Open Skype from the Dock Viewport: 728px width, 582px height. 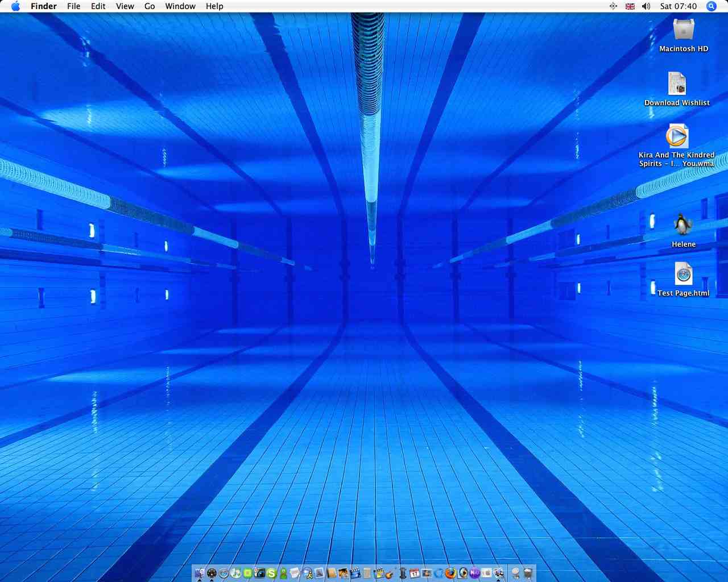pyautogui.click(x=271, y=573)
